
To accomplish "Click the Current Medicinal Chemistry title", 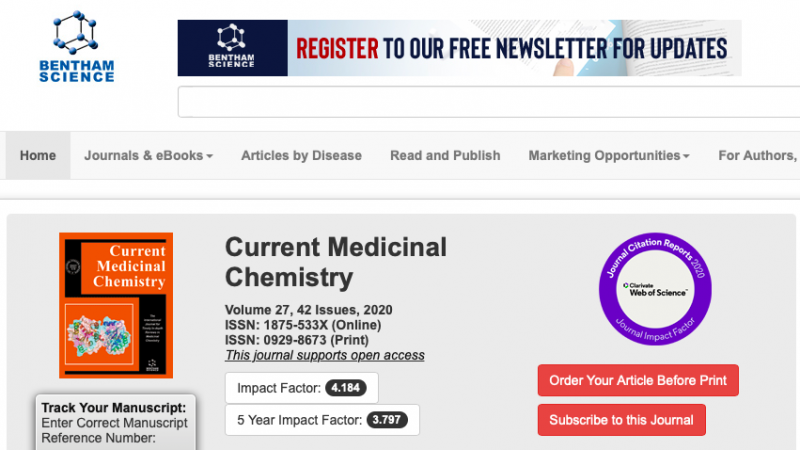I will tap(335, 261).
